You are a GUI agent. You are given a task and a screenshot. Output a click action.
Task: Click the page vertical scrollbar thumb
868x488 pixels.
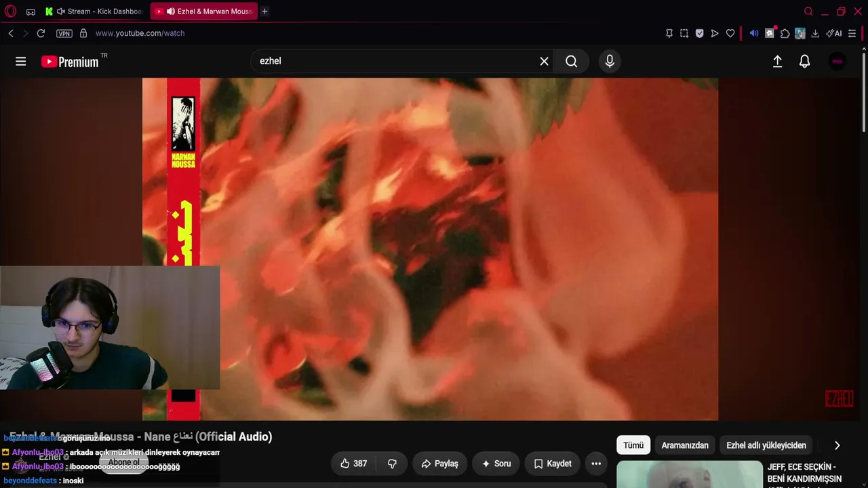click(x=863, y=94)
